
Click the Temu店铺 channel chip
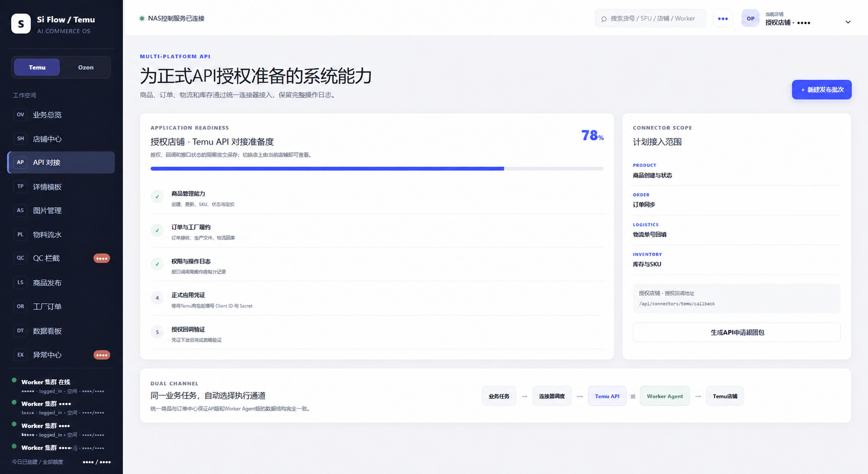[725, 396]
